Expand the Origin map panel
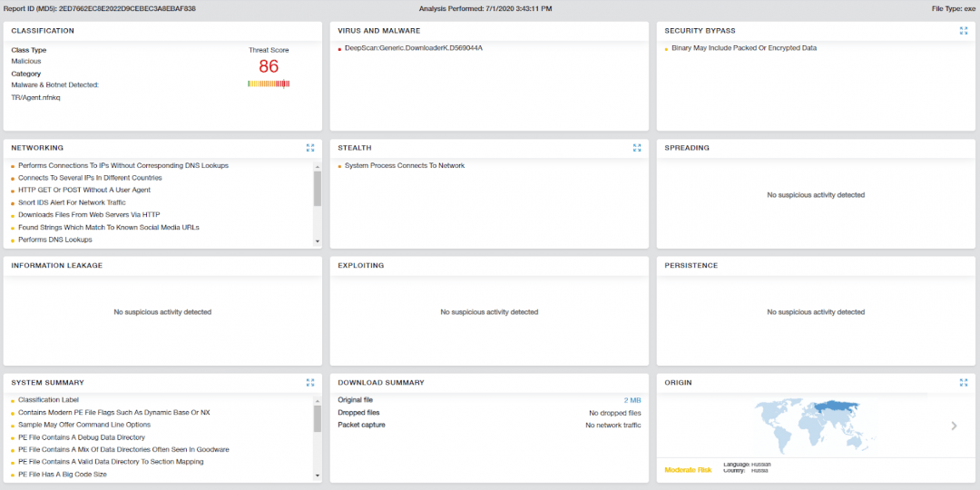This screenshot has height=490, width=980. coord(964,383)
